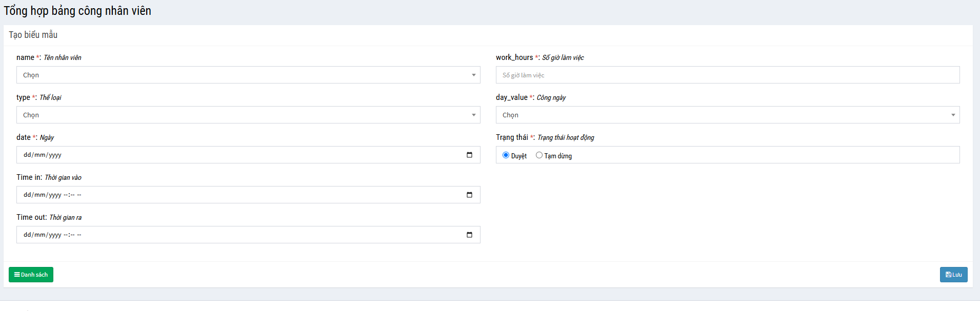Select the Tạm dừng radio option
The width and height of the screenshot is (980, 311).
(x=539, y=155)
